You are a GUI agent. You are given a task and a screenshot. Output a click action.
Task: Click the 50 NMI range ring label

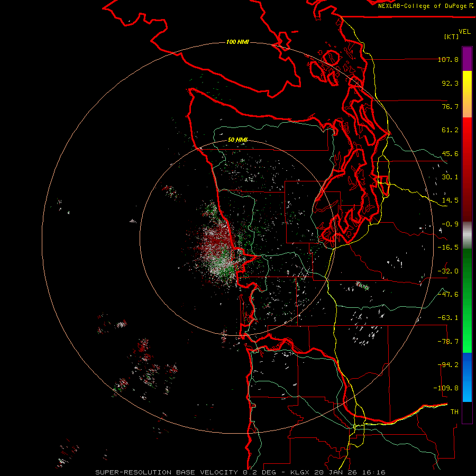[237, 140]
